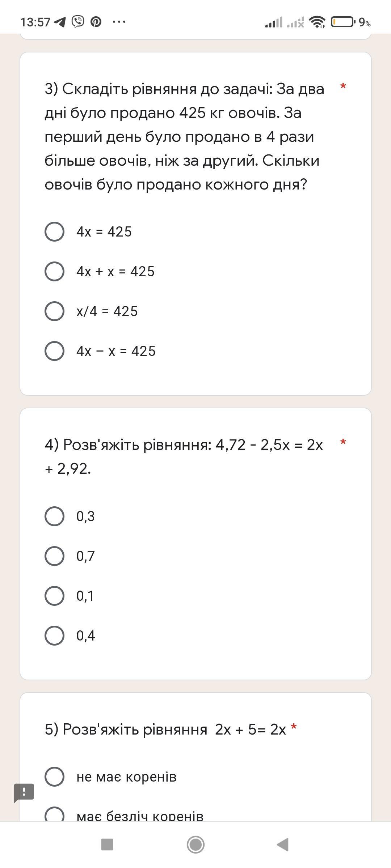This screenshot has width=391, height=868.
Task: Tap the Viber notification icon
Action: (78, 22)
